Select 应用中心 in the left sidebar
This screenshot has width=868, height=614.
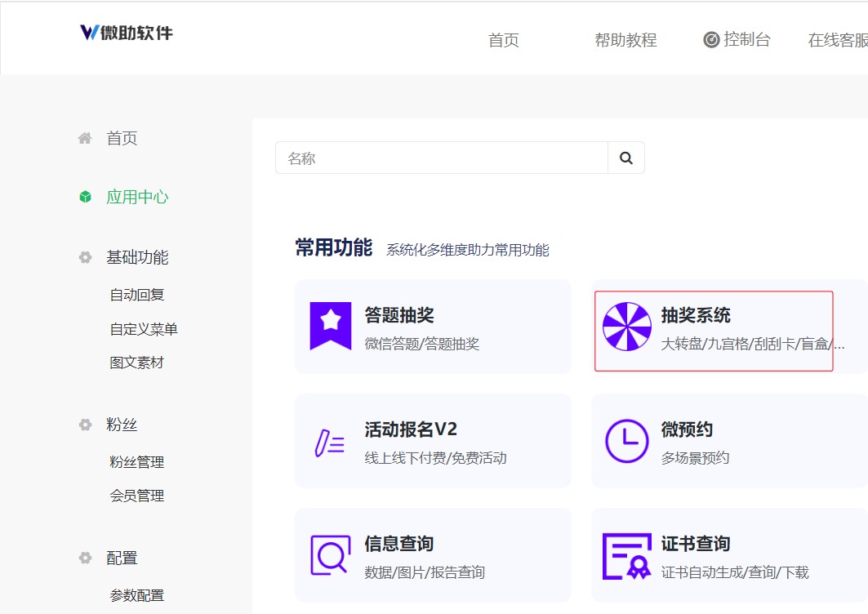(x=137, y=197)
